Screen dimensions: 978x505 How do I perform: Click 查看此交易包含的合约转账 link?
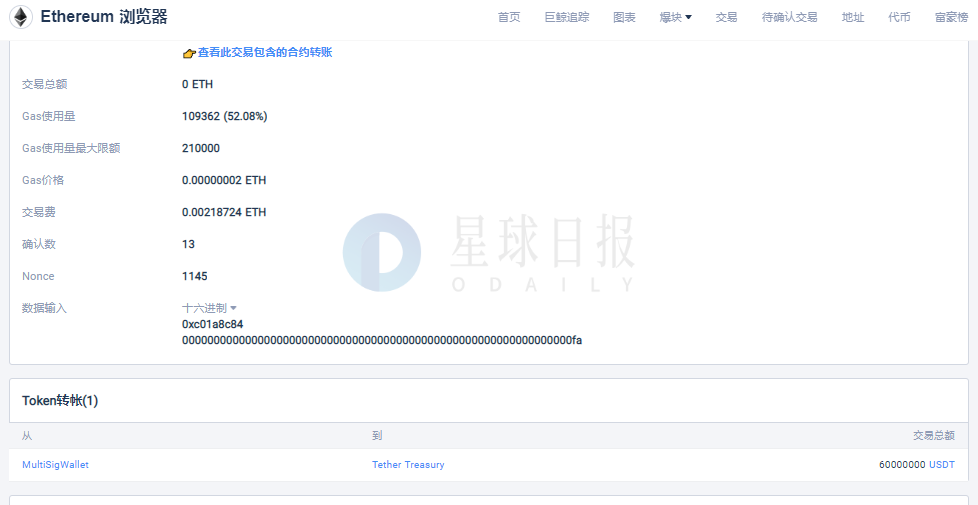click(264, 52)
